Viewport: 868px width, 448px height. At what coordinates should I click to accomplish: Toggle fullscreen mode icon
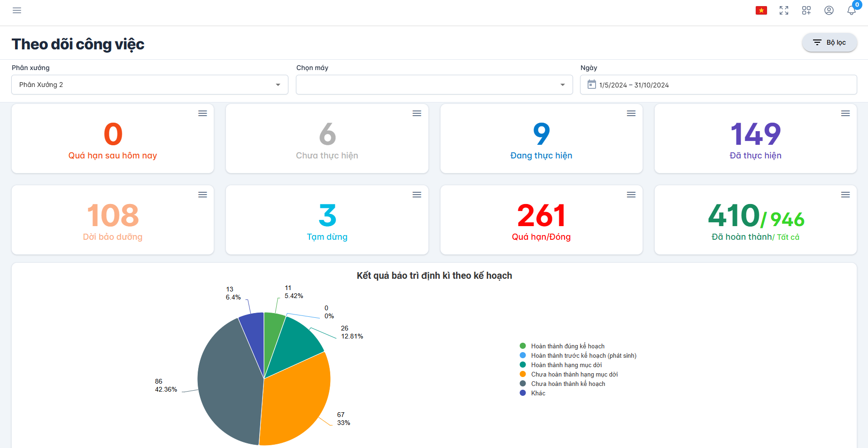tap(784, 10)
